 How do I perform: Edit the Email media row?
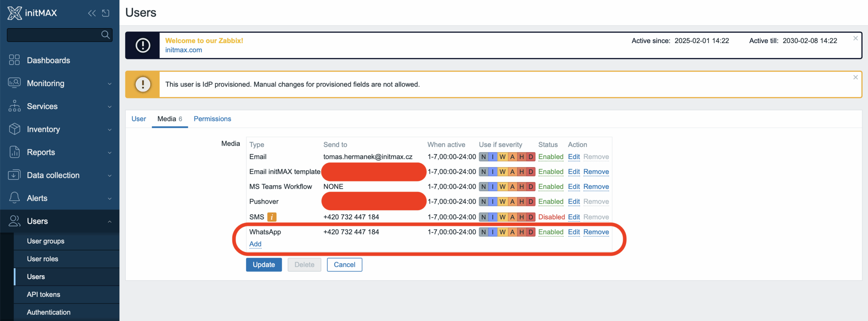click(x=574, y=157)
